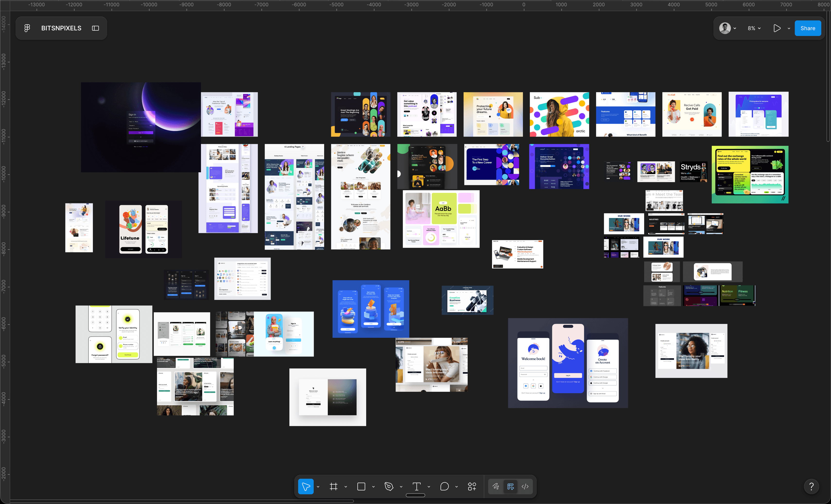
Task: Select the AaBb wellness style guide frame
Action: [441, 219]
